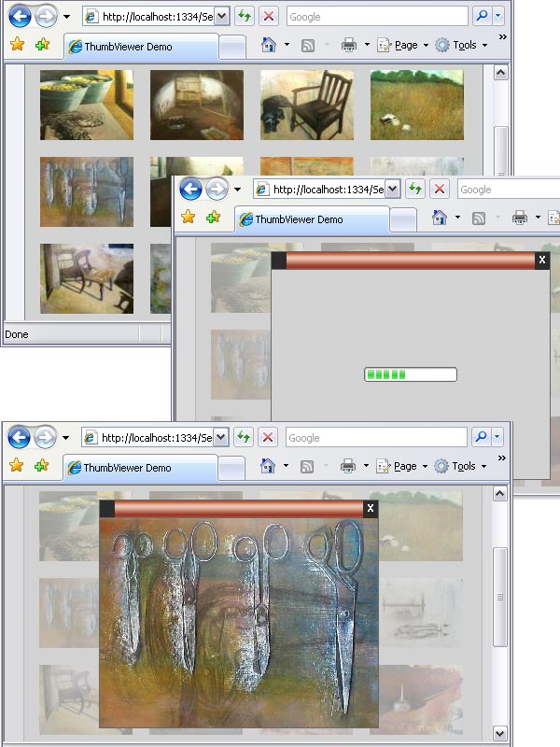Open Page menu in top browser window
This screenshot has width=560, height=747.
pos(402,45)
